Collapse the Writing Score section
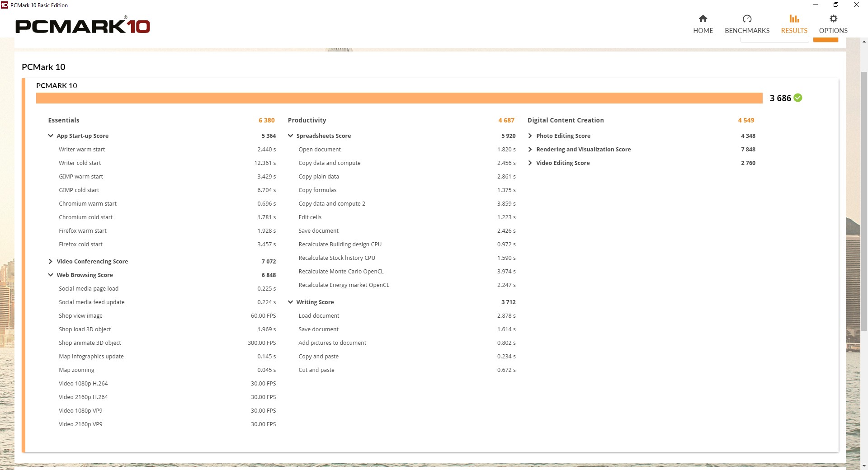The width and height of the screenshot is (868, 470). [x=290, y=302]
